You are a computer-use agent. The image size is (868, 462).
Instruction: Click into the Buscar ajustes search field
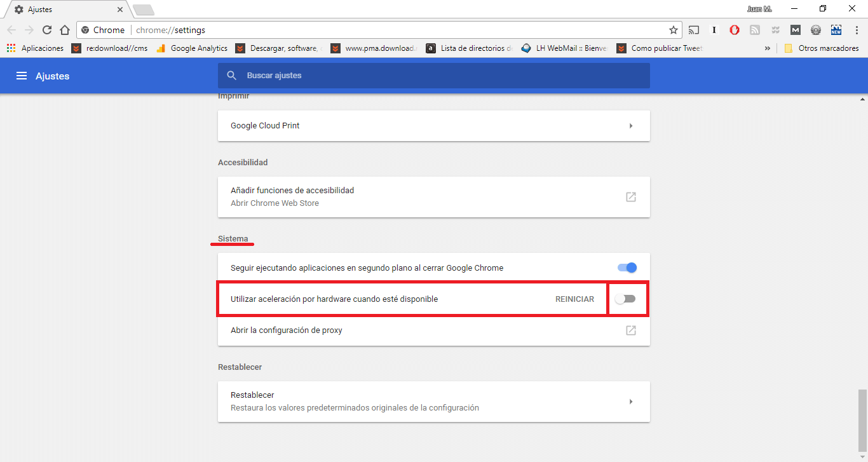coord(434,76)
